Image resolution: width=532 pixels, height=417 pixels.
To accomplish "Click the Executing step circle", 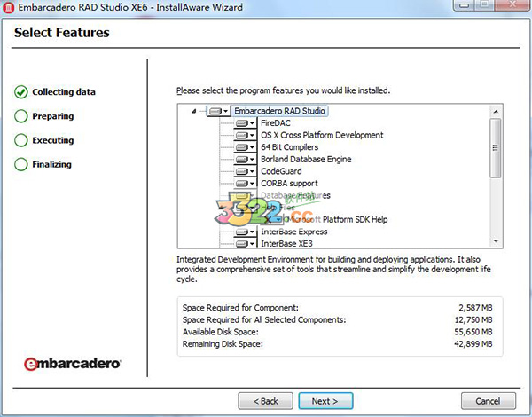I will coord(21,140).
